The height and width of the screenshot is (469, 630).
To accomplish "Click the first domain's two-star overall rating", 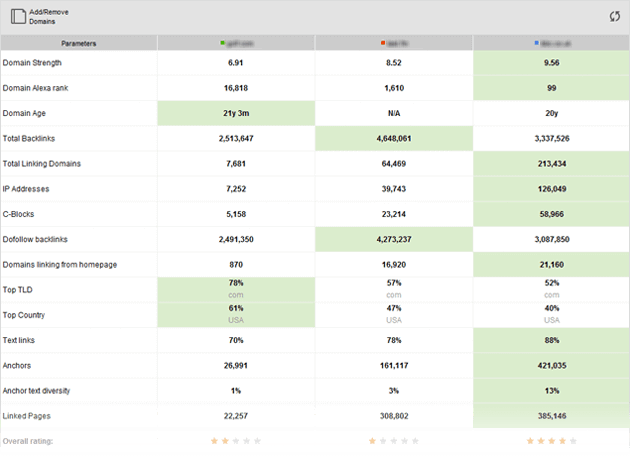I will (x=236, y=440).
